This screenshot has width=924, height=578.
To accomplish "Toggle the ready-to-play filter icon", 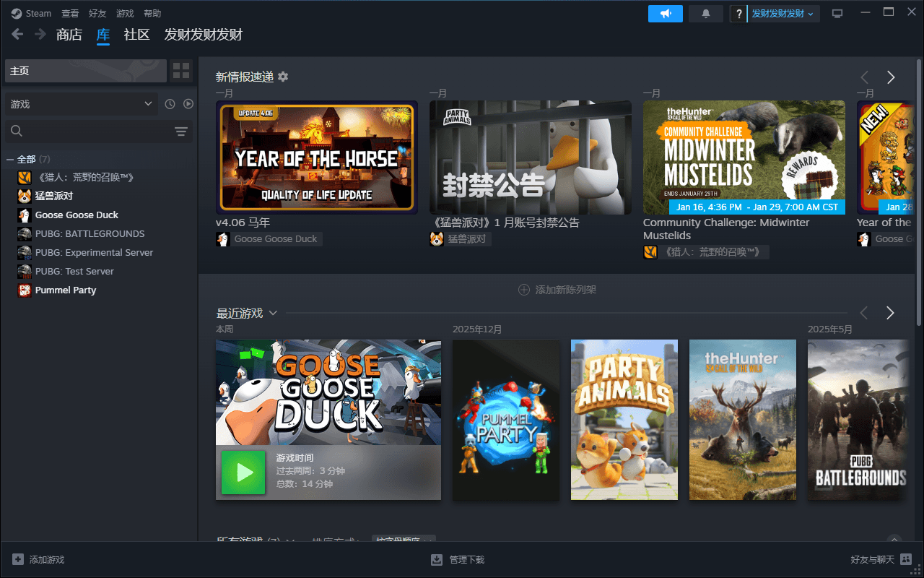I will pos(188,104).
